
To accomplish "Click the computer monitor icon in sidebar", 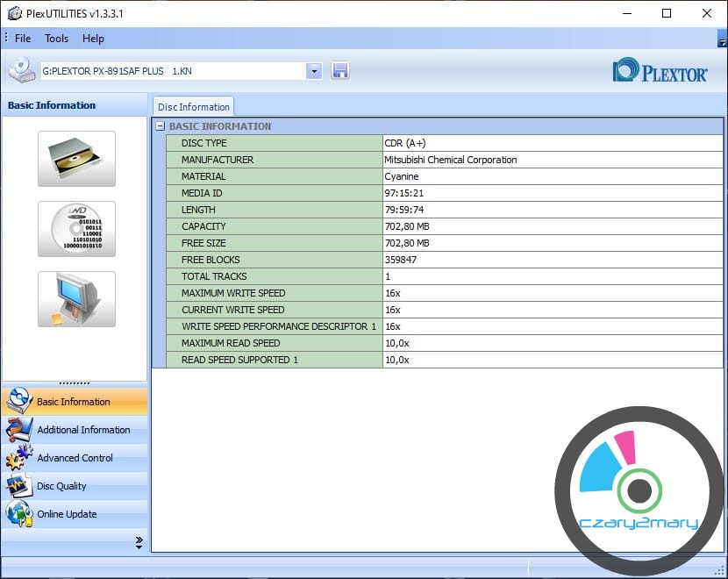I will point(76,299).
